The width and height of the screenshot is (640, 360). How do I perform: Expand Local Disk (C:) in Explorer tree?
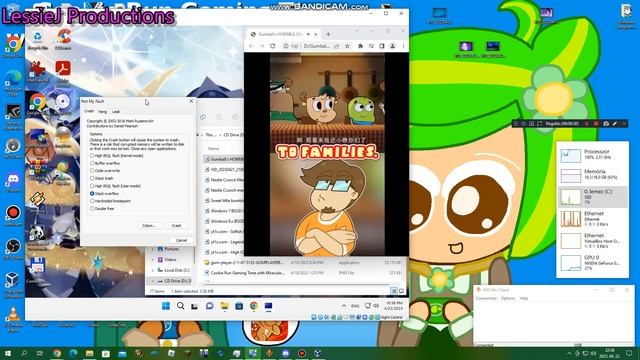[153, 270]
